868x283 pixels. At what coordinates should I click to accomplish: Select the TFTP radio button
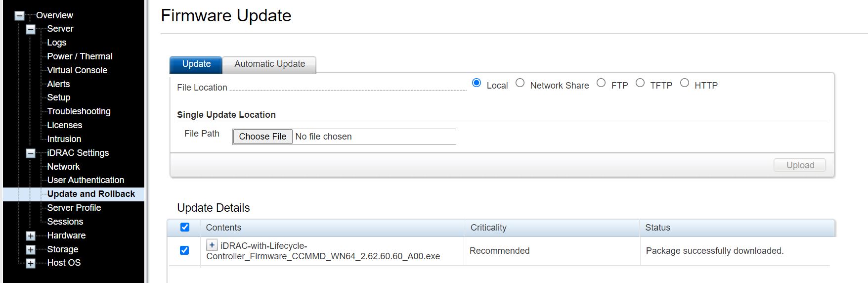click(x=640, y=83)
